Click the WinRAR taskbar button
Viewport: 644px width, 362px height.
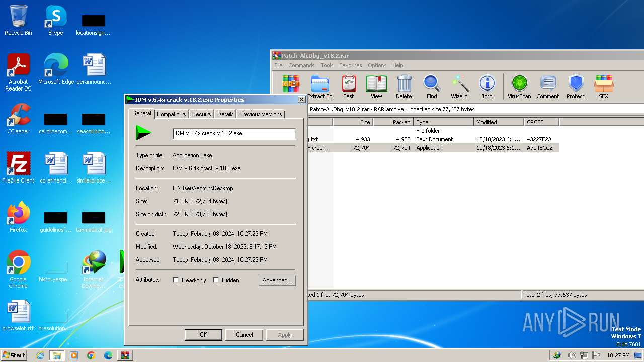pos(125,355)
